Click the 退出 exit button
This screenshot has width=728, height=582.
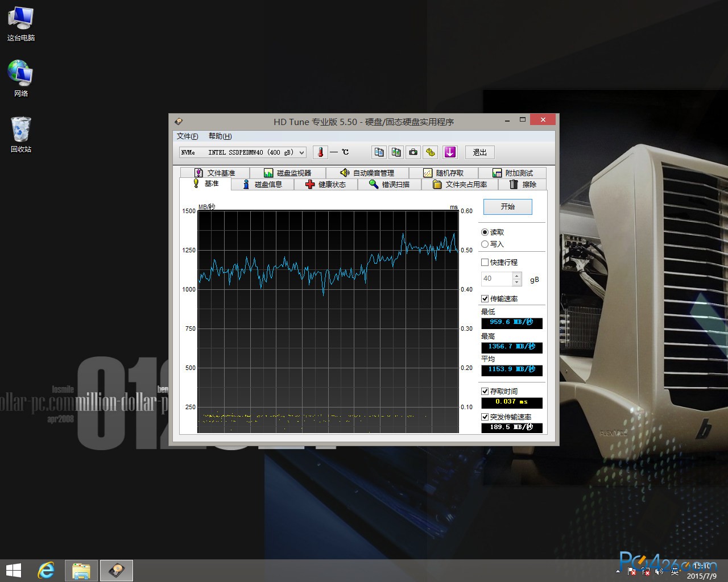pos(480,152)
